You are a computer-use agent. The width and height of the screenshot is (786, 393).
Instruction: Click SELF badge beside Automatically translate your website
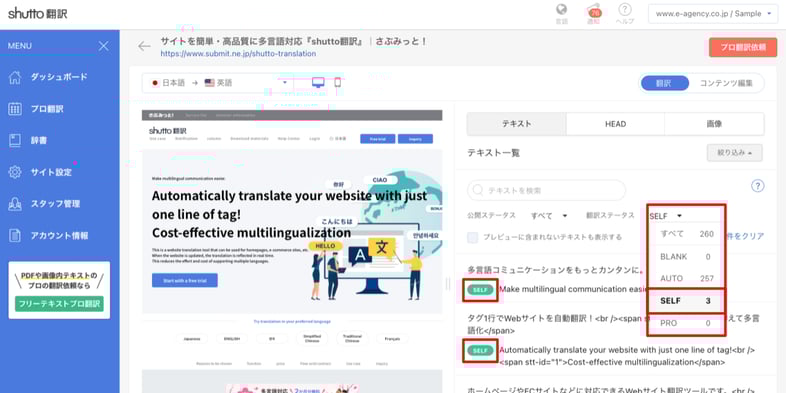(480, 350)
